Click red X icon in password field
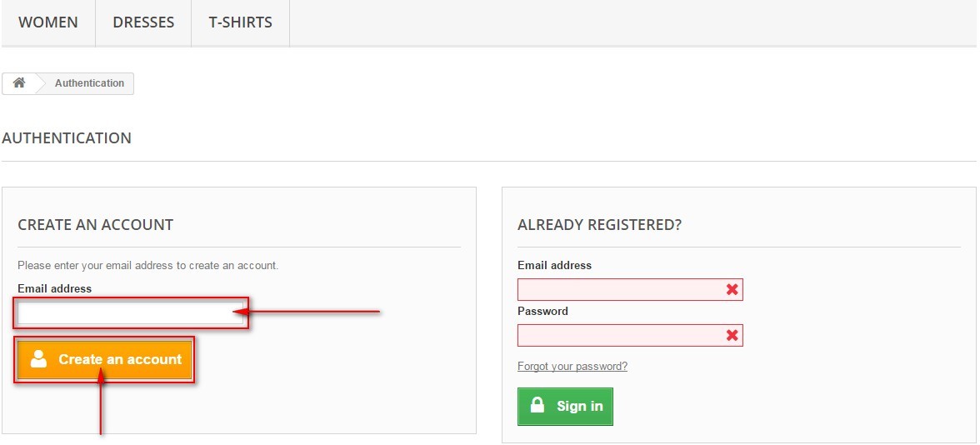Viewport: 980px width, 445px height. [x=732, y=336]
